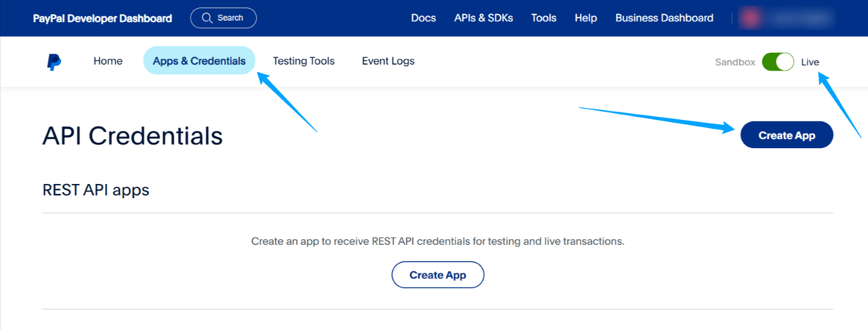Toggle the Sandbox/Live environment switch
Image resolution: width=868 pixels, height=330 pixels.
pyautogui.click(x=777, y=62)
